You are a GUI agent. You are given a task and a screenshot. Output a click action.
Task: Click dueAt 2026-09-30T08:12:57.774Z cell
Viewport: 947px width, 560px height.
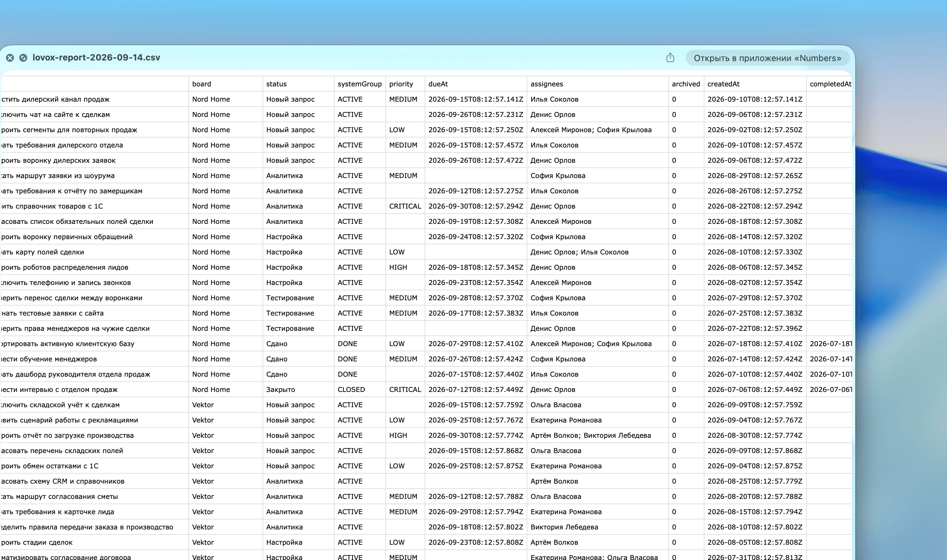pos(475,435)
